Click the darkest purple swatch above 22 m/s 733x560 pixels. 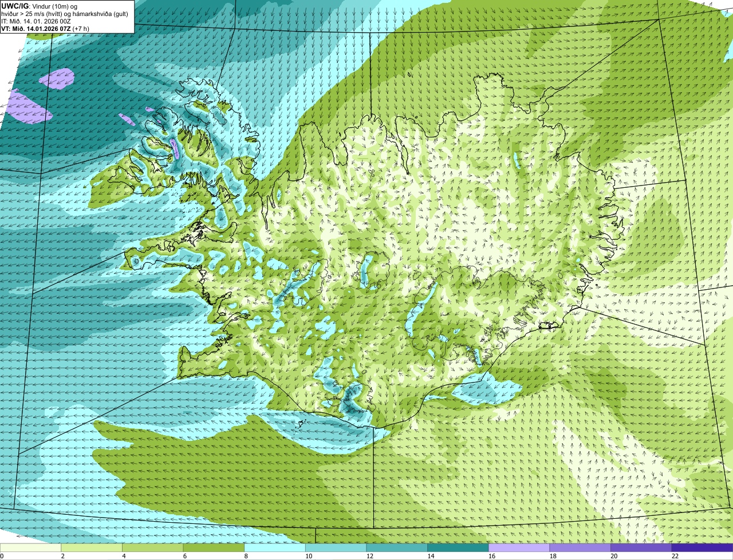tap(702, 548)
